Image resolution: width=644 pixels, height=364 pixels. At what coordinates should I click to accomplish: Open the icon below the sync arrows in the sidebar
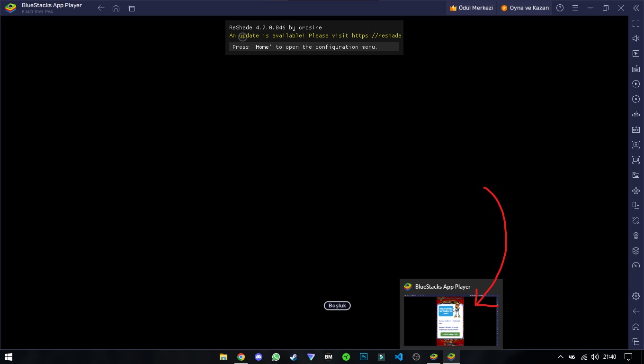pos(636,114)
